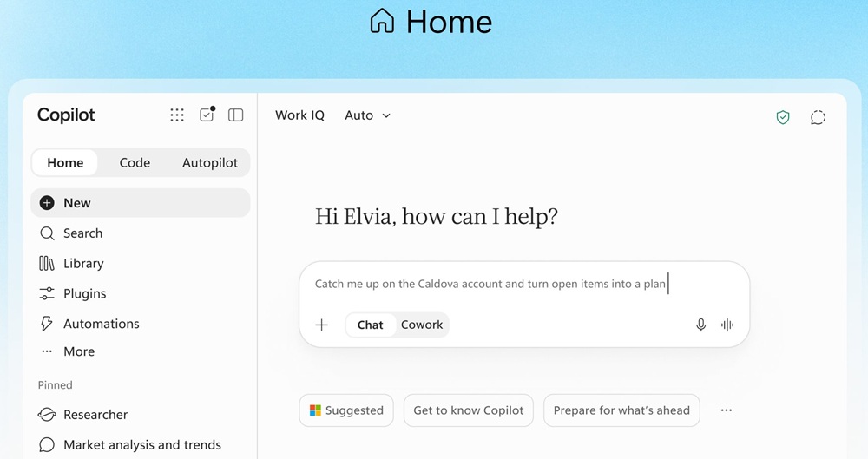The height and width of the screenshot is (459, 868).
Task: Click the Researcher planet icon
Action: coord(47,414)
